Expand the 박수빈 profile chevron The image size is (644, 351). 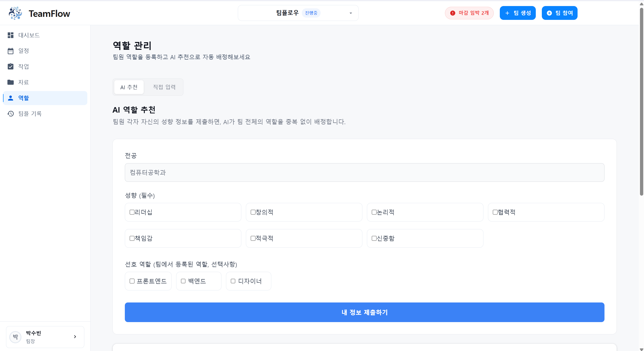[75, 337]
